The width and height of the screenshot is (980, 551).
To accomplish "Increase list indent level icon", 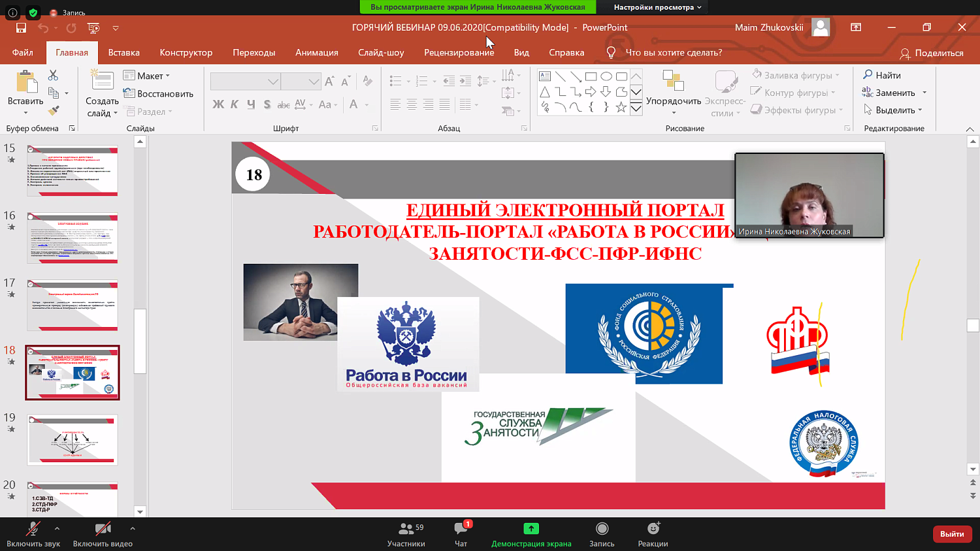I will click(x=465, y=82).
